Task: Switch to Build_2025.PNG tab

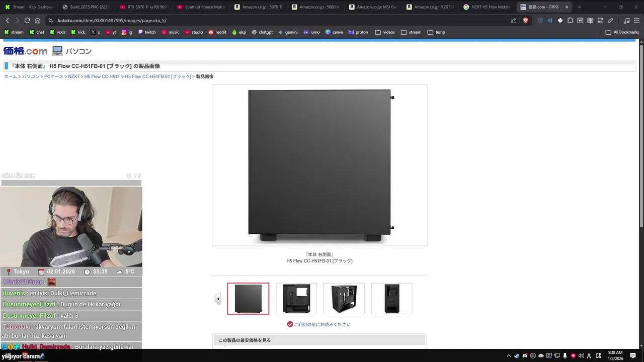Action: click(86, 7)
